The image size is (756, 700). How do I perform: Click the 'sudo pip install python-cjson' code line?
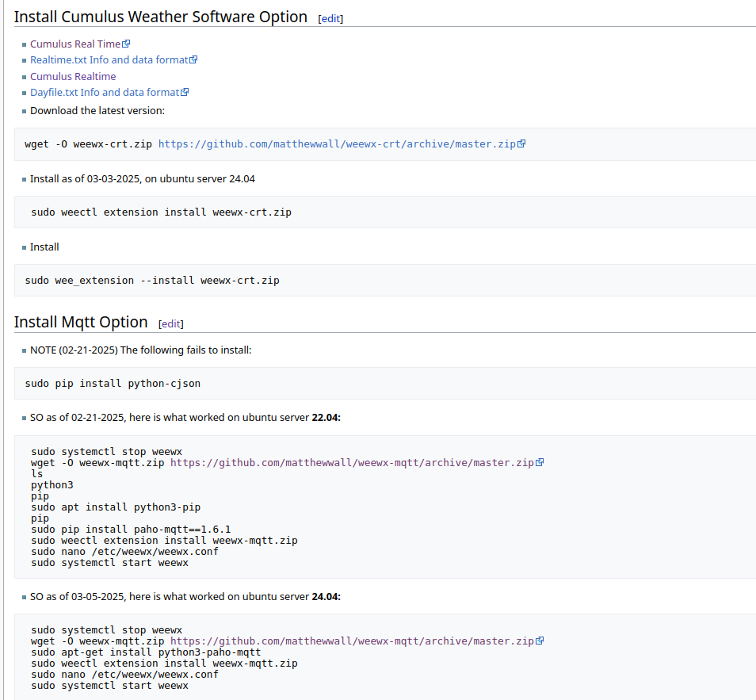pyautogui.click(x=113, y=384)
